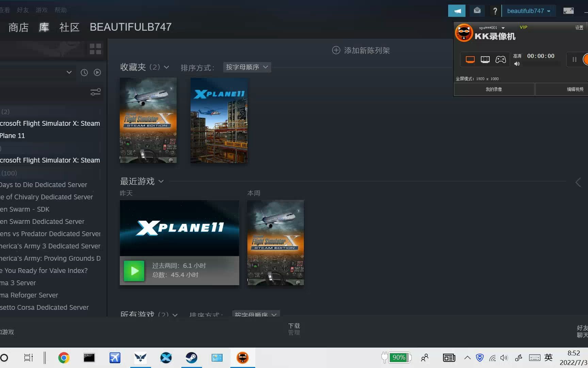This screenshot has height=368, width=588.
Task: Open the all games sort order dropdown
Action: coord(256,314)
